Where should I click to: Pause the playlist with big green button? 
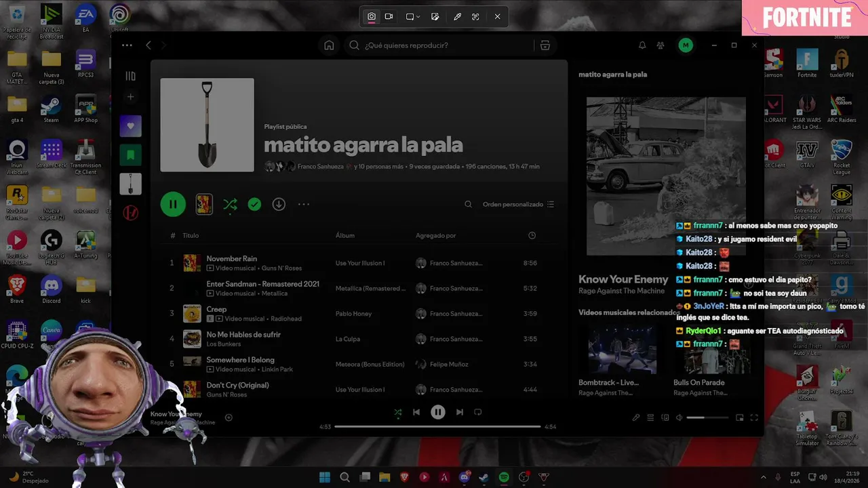(x=173, y=204)
